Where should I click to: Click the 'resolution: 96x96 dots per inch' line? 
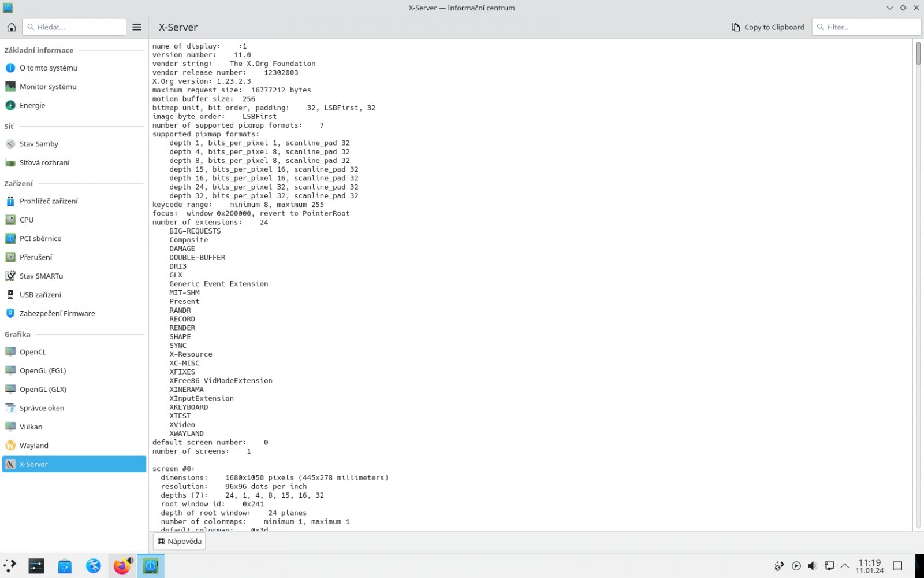(x=234, y=487)
